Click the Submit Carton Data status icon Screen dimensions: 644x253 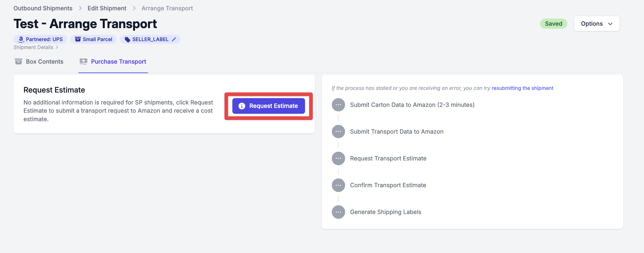pos(338,105)
